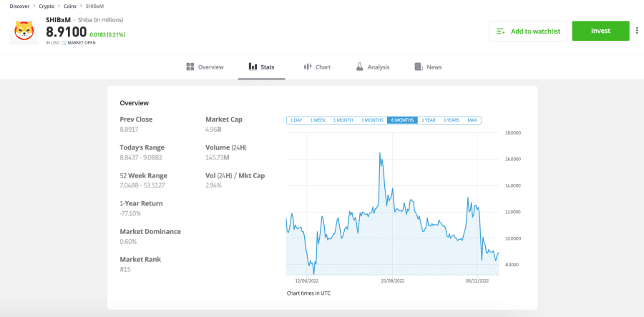This screenshot has width=644, height=317.
Task: Select the 1 MONTH chart range
Action: click(x=343, y=120)
